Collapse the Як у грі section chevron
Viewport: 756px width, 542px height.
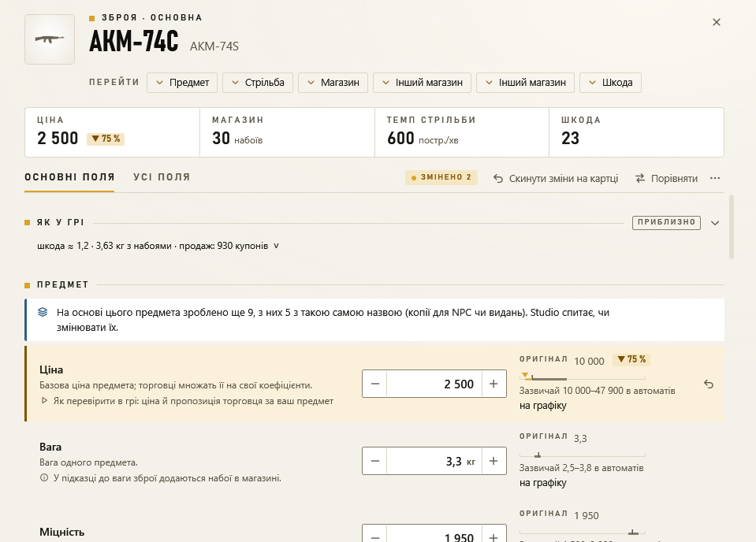(x=715, y=223)
